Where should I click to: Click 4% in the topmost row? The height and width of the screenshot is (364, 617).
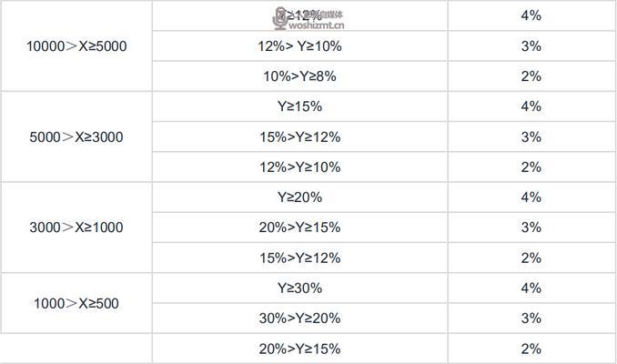531,15
